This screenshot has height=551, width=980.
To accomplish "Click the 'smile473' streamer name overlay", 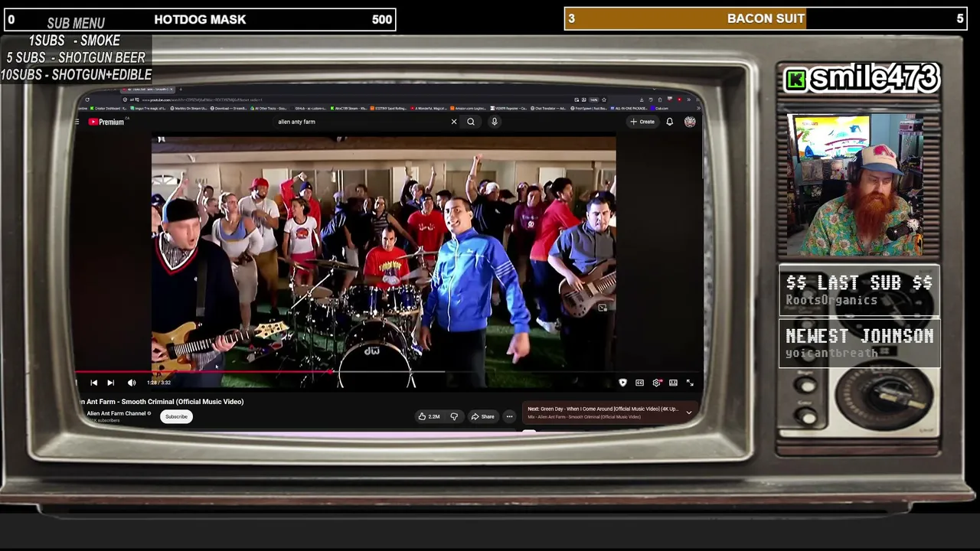I will (874, 77).
